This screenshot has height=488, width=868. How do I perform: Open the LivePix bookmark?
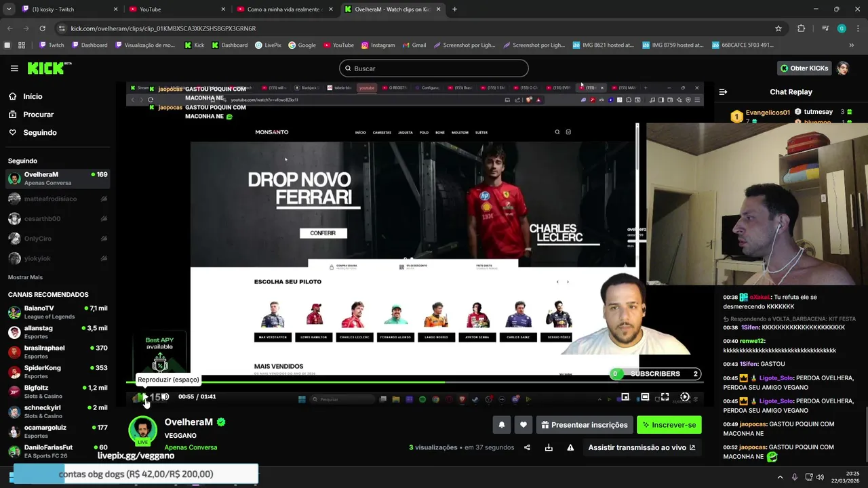[268, 45]
